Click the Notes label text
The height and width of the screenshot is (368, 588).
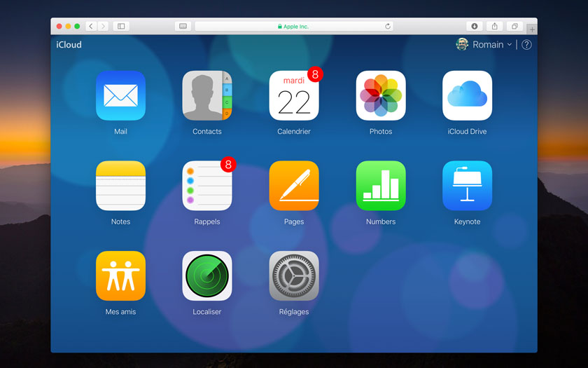coord(120,222)
